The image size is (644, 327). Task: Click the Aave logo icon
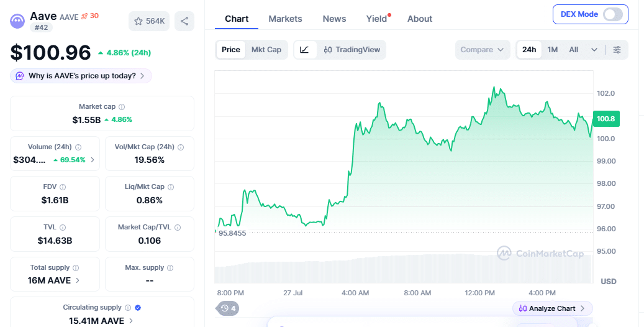click(x=17, y=21)
